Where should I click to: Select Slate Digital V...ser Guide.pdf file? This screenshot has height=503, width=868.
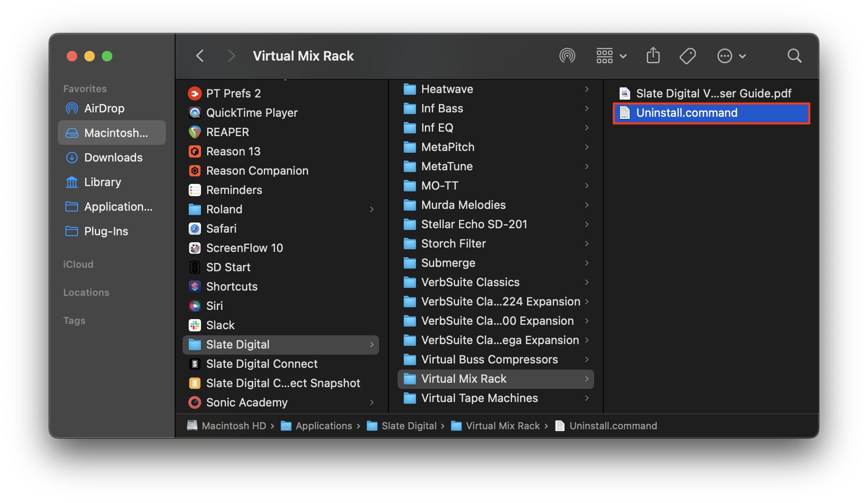711,93
